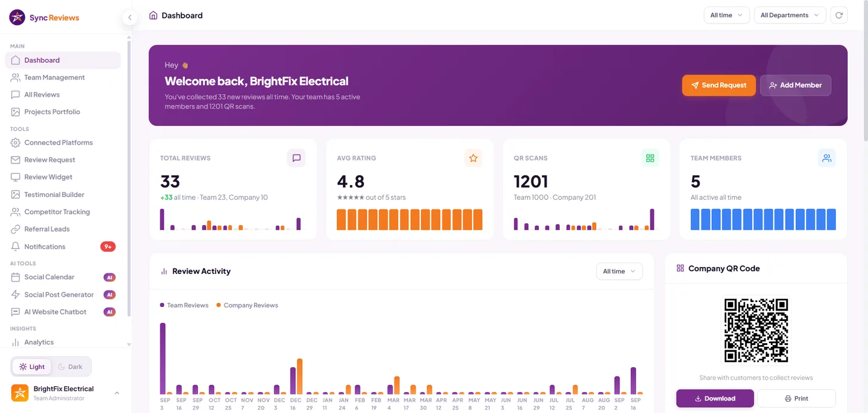This screenshot has height=413, width=868.
Task: Click the "Team Administrator" role label
Action: tap(59, 398)
